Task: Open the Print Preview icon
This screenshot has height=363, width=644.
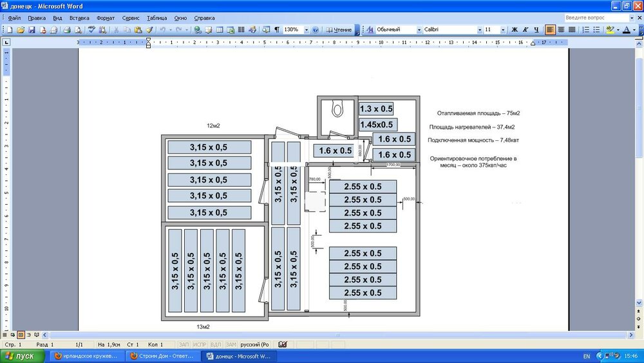Action: point(78,30)
